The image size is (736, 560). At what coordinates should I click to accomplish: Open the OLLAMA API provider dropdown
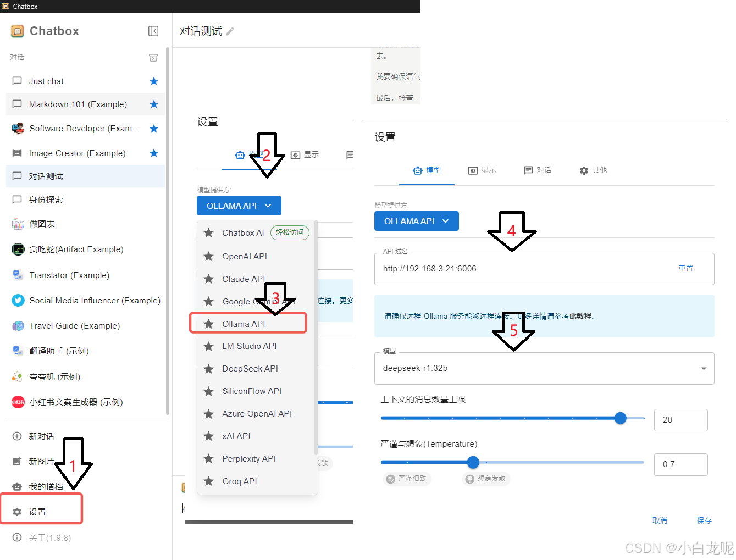[x=416, y=221]
